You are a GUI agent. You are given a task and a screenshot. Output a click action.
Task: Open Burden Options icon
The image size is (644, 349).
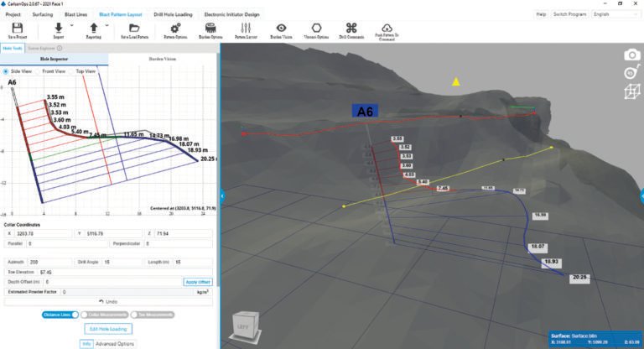(x=210, y=28)
